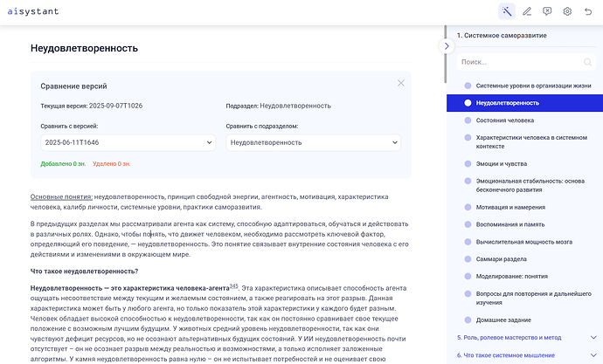Click the magic wand icon in header

tap(506, 11)
